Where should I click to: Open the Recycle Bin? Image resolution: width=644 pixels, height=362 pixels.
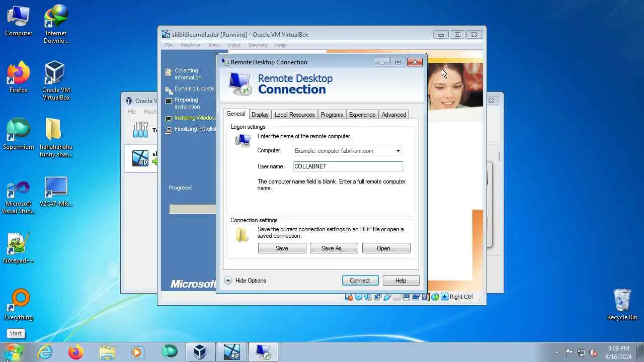(622, 305)
